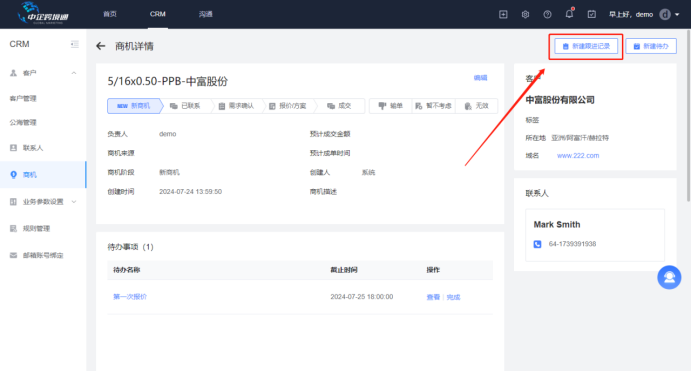Click the 负责人 value demo
Screen dimensions: 692x371
tap(168, 134)
